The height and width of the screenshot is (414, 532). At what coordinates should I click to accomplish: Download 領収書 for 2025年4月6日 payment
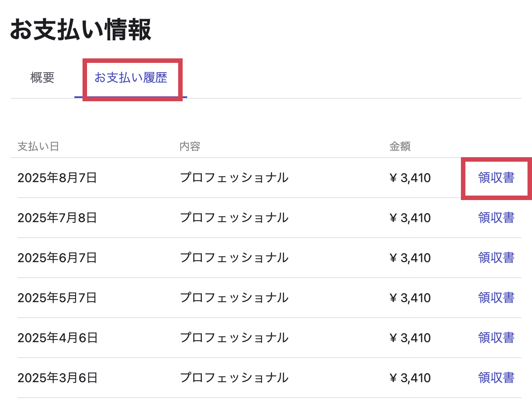496,338
